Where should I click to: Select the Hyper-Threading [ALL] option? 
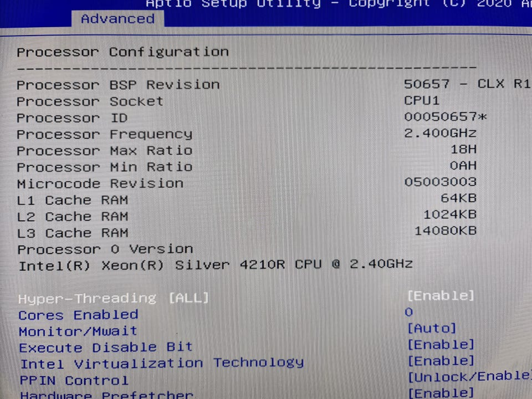click(x=113, y=298)
